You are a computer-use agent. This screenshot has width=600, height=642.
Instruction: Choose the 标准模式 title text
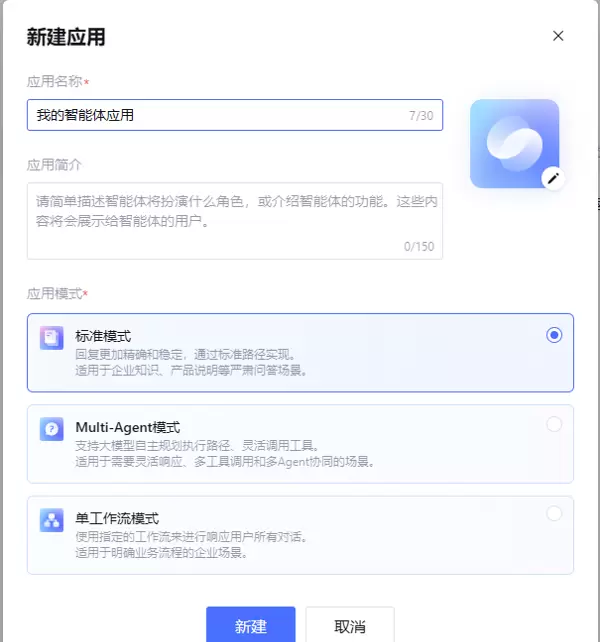click(103, 336)
